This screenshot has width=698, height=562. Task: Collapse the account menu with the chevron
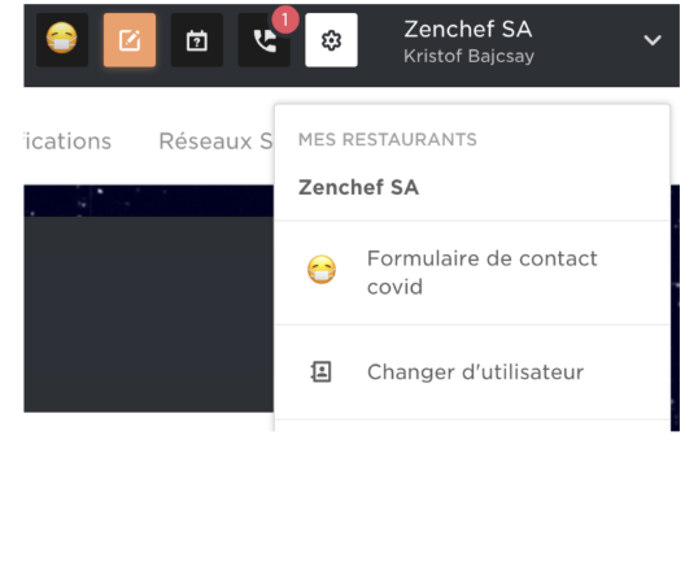pyautogui.click(x=652, y=40)
